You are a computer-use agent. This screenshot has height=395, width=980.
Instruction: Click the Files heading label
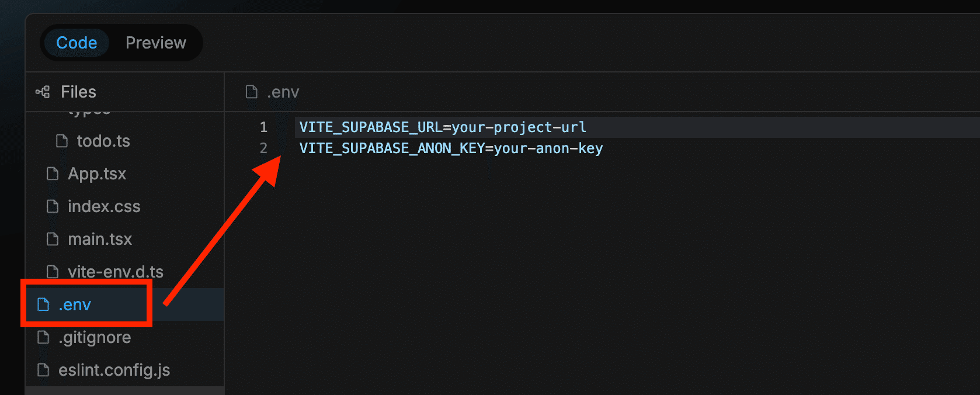click(78, 92)
